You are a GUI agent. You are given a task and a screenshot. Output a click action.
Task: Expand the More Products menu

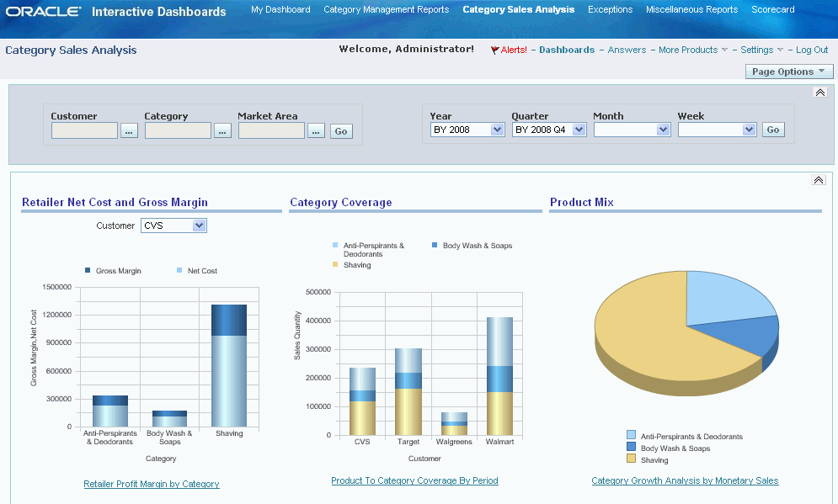[x=692, y=50]
